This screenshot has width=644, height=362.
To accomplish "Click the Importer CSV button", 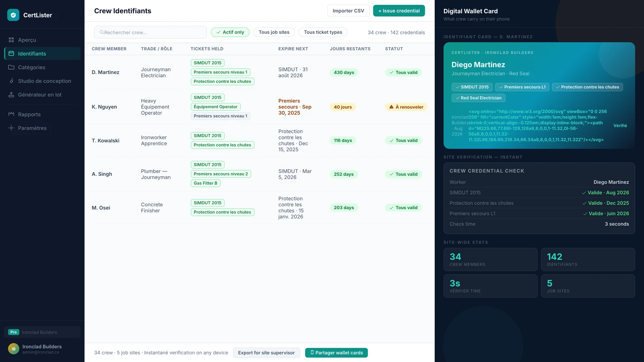I will coord(348,11).
